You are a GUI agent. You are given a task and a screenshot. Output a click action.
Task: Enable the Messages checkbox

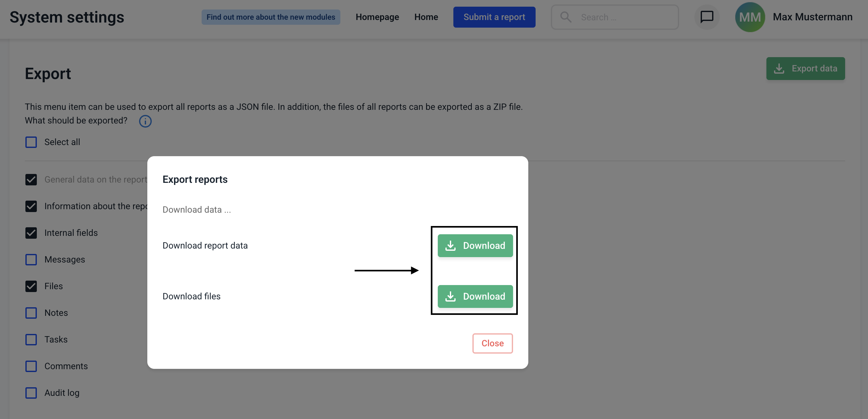pos(31,260)
